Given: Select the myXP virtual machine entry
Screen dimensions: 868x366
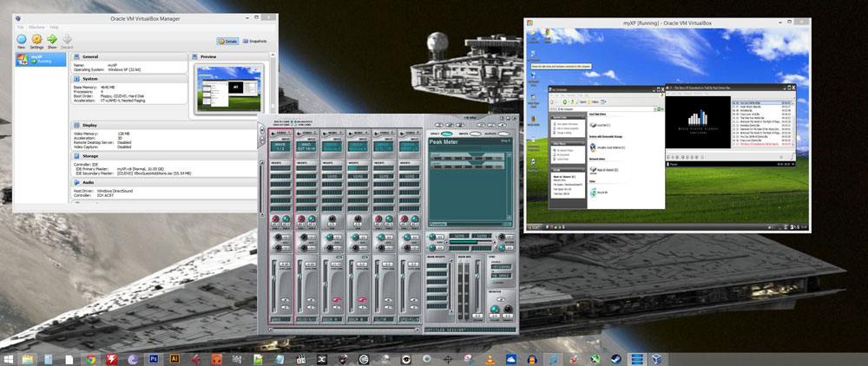Looking at the screenshot, I should pyautogui.click(x=41, y=59).
